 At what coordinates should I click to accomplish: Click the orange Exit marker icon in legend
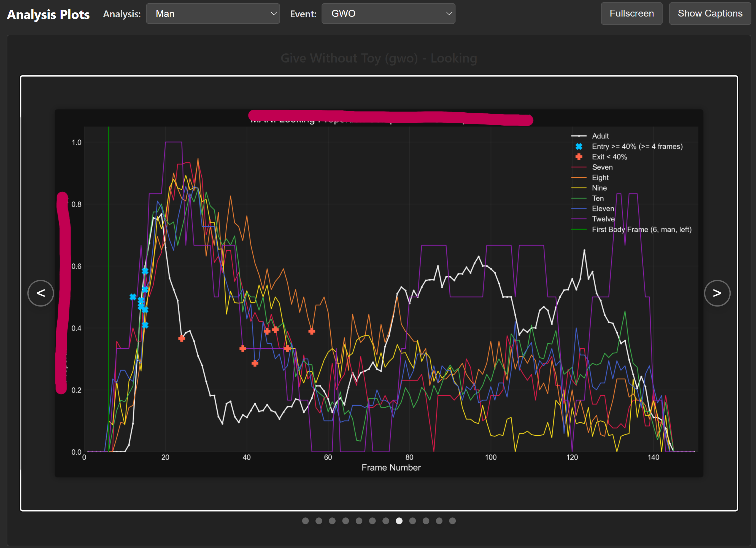(579, 157)
